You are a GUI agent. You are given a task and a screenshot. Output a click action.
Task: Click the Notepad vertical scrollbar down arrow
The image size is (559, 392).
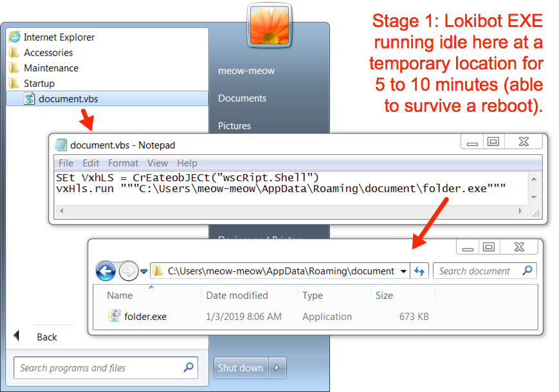[x=534, y=197]
